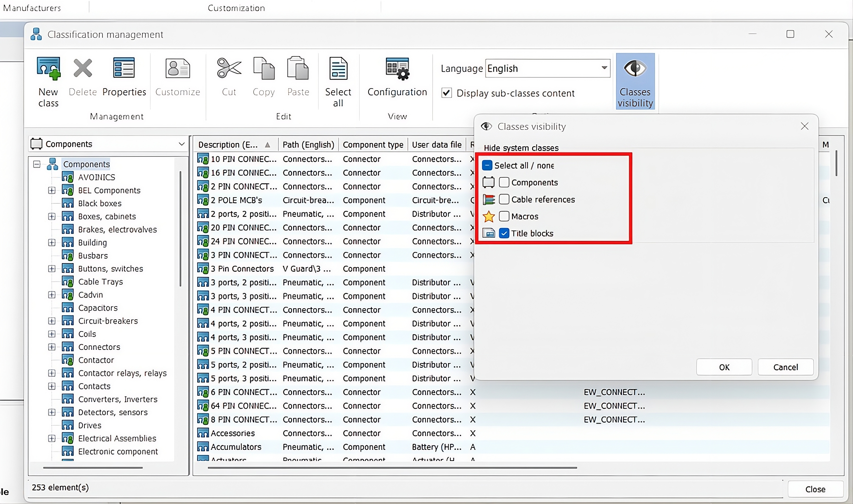
Task: Check the Cable references checkbox
Action: pyautogui.click(x=504, y=199)
